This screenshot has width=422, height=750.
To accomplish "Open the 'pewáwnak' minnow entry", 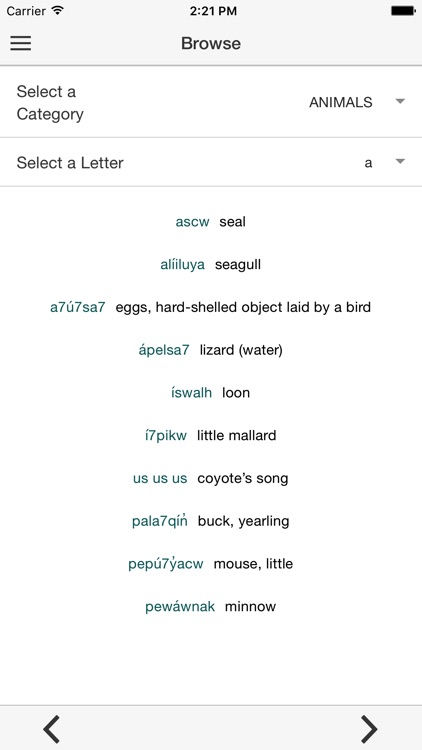I will [x=211, y=607].
